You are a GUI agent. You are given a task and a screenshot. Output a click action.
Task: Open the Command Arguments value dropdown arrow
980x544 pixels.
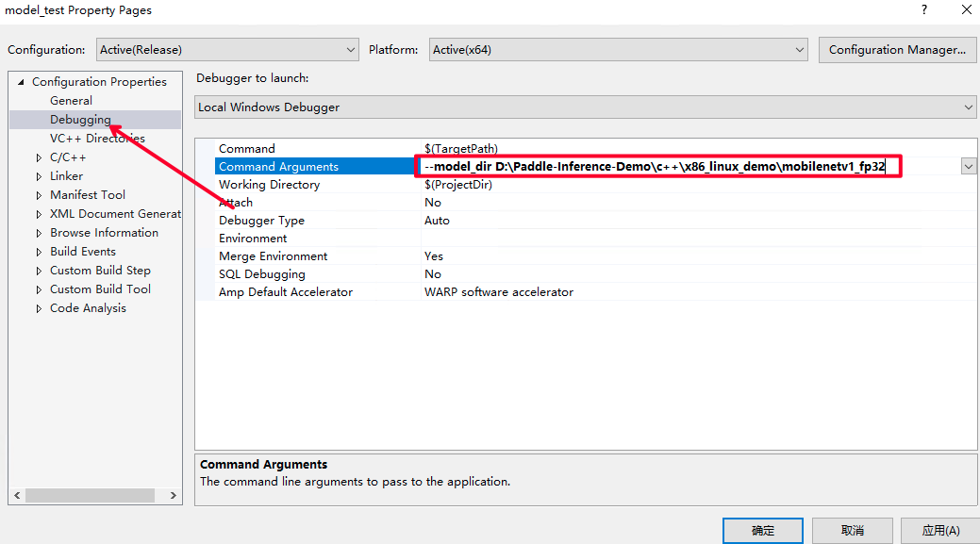pyautogui.click(x=968, y=166)
